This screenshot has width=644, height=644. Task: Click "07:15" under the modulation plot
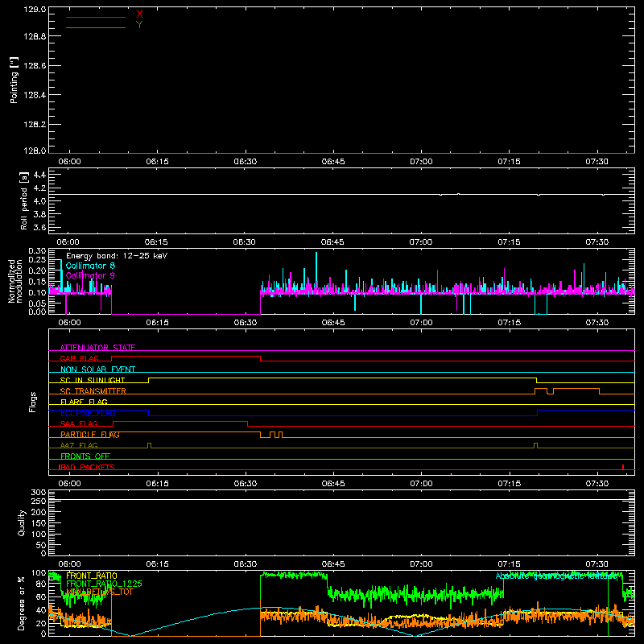(x=509, y=323)
